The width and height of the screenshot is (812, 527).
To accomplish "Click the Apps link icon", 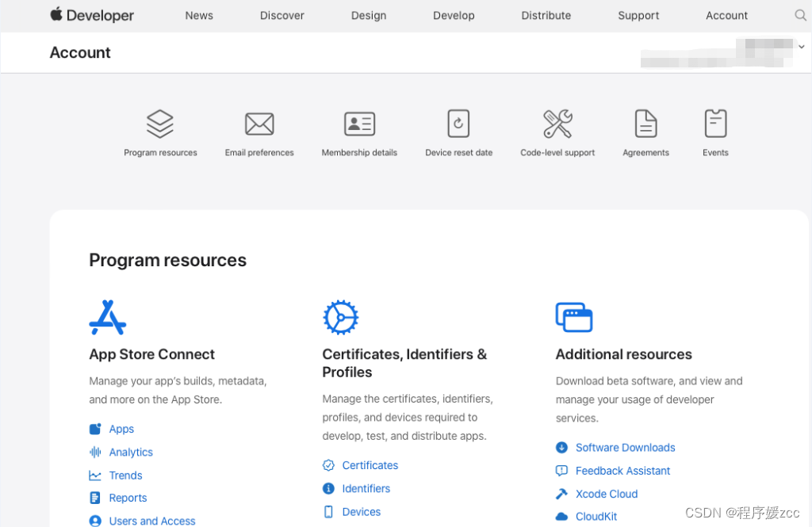I will 95,429.
